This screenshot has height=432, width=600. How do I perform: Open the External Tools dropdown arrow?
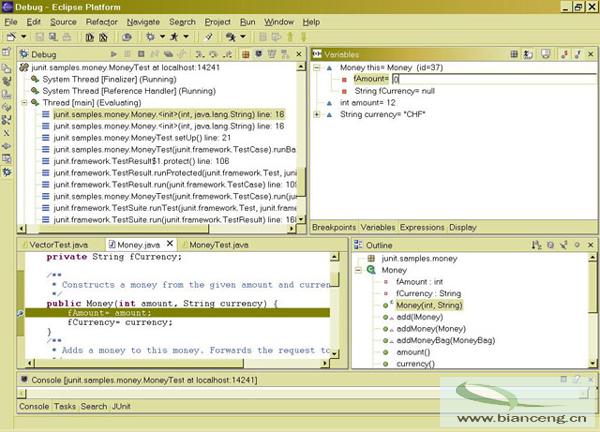click(243, 37)
